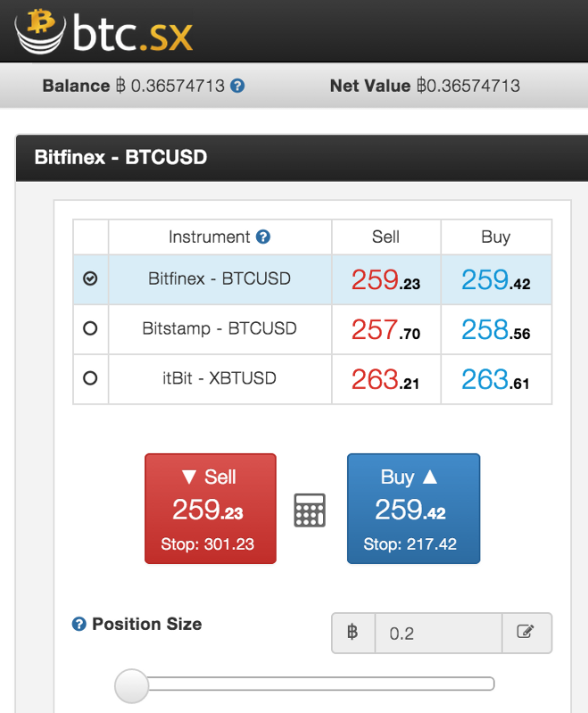588x713 pixels.
Task: Click the Sell column header
Action: pyautogui.click(x=385, y=236)
